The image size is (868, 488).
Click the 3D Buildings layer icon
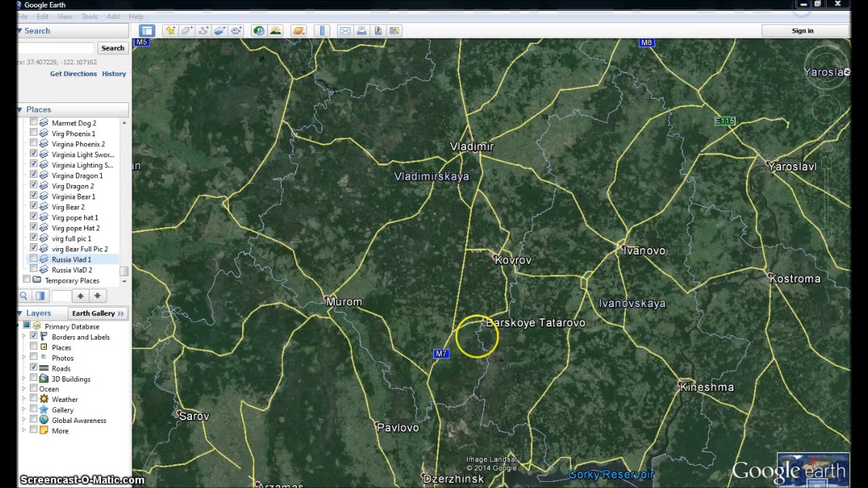click(x=44, y=379)
